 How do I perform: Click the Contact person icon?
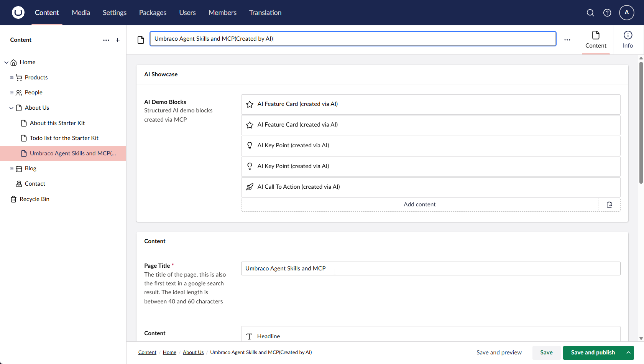pyautogui.click(x=19, y=184)
